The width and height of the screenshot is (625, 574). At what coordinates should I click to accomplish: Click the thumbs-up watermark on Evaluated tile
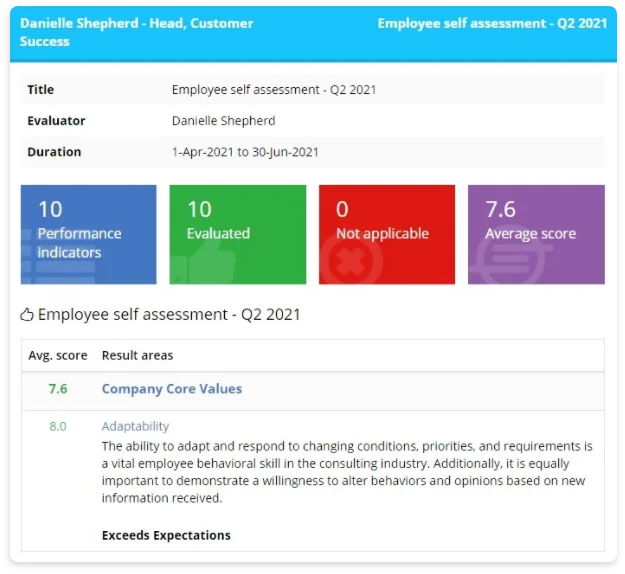coord(205,262)
